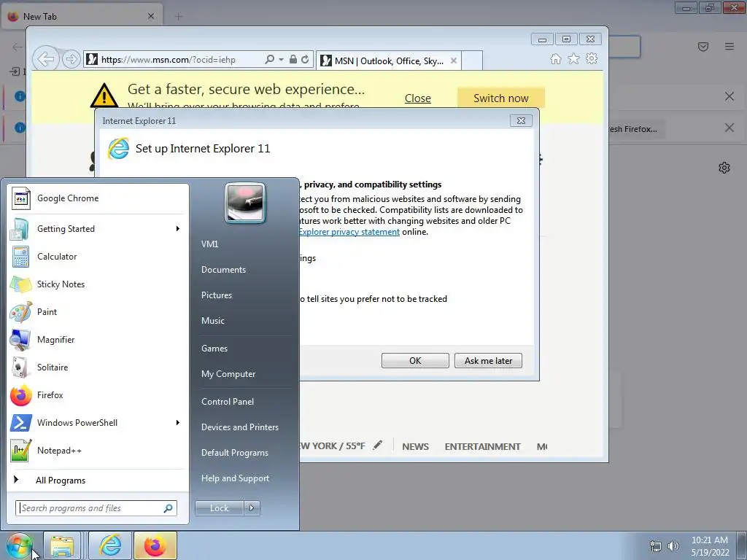Click IE forward navigation button

point(71,60)
